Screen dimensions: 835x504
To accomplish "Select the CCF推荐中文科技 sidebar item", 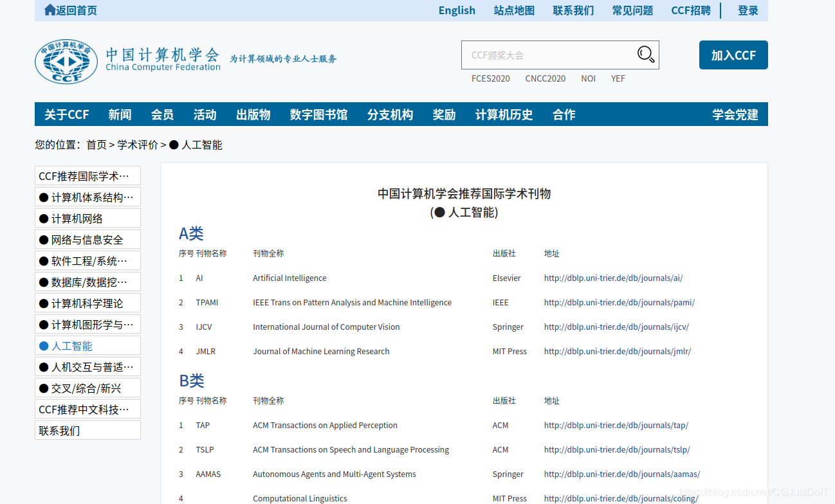I will [x=87, y=410].
